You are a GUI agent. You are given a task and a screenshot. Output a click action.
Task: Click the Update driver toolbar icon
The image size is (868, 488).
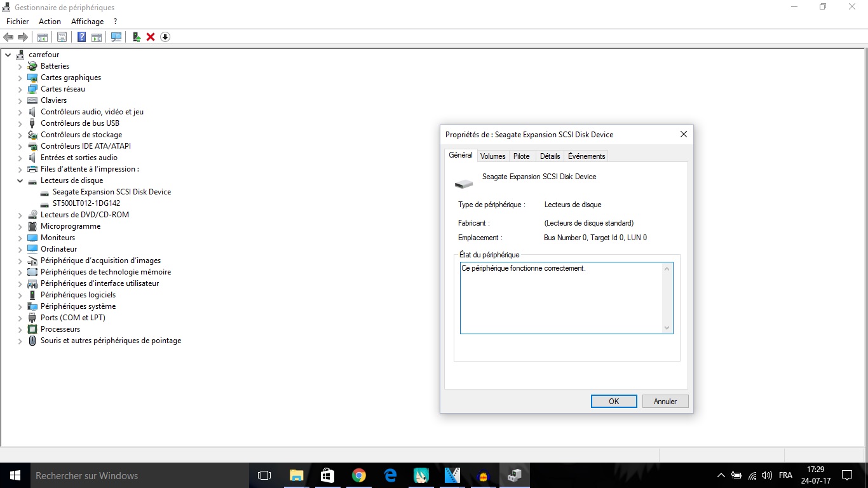[x=137, y=37]
